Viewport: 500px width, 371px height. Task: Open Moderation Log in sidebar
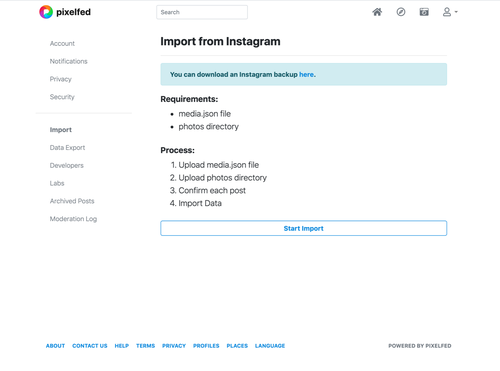pyautogui.click(x=73, y=219)
